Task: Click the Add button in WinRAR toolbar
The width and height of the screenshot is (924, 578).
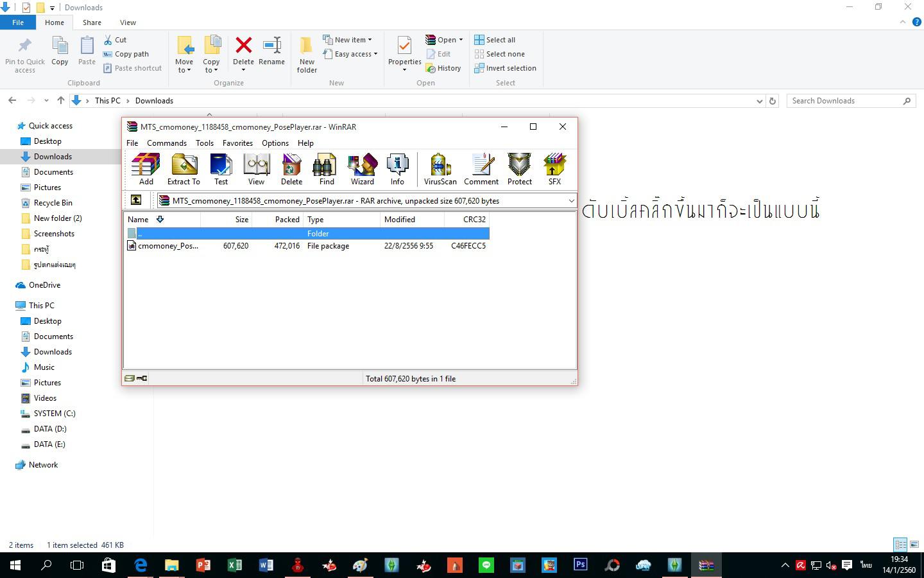Action: pyautogui.click(x=146, y=170)
